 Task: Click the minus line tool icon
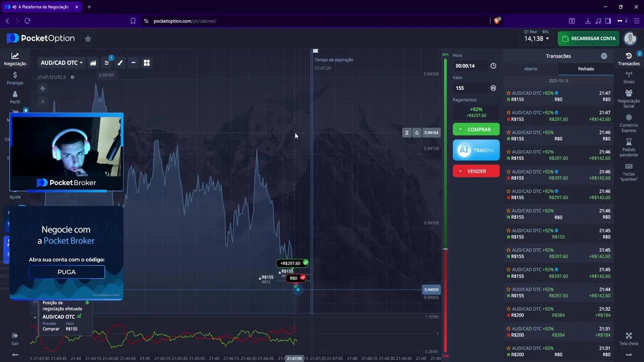click(x=133, y=63)
